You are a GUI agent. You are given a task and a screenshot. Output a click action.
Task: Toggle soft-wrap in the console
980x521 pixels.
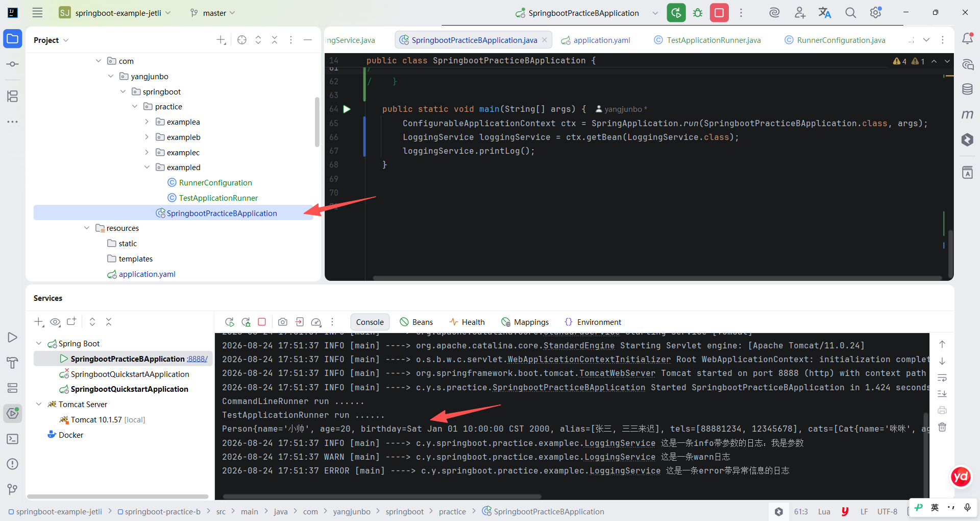coord(942,378)
